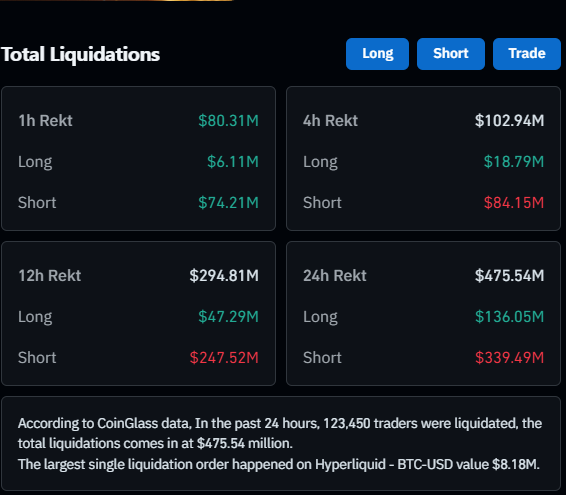Click the 1h Rekt label

point(45,121)
